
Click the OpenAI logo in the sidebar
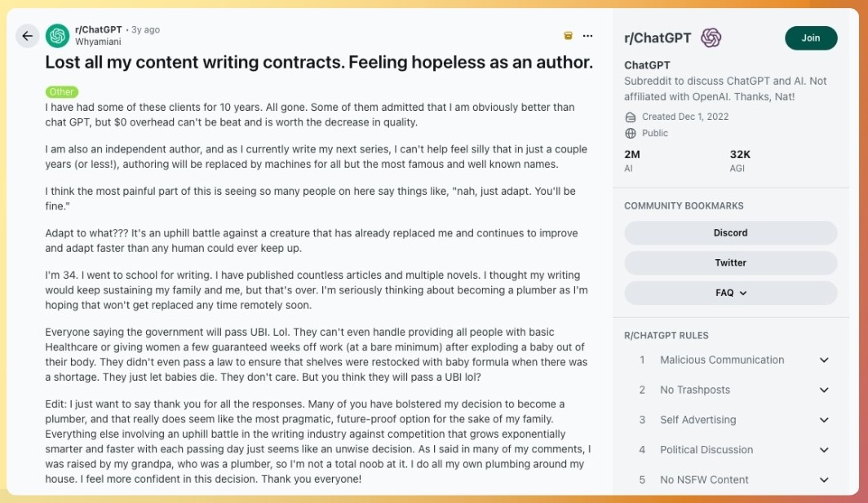[x=711, y=38]
